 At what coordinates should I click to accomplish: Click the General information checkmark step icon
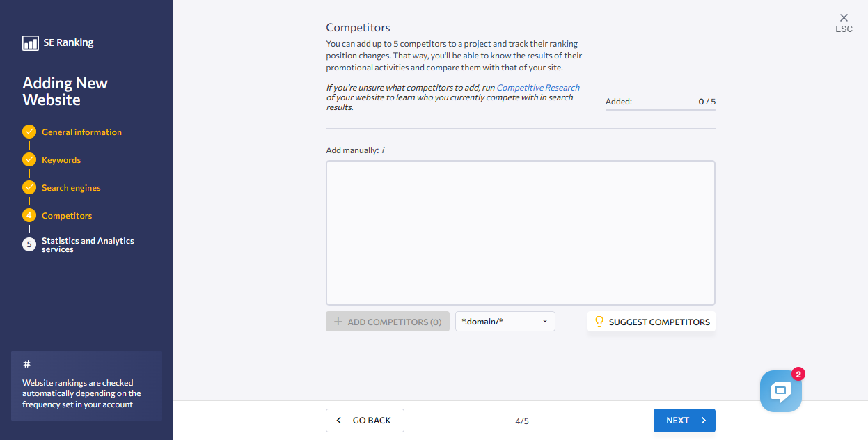[x=29, y=132]
